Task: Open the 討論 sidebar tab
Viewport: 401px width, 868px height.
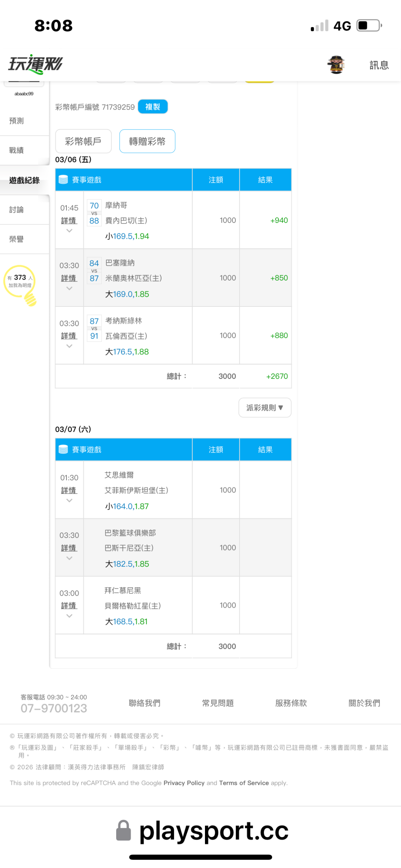Action: (x=17, y=210)
